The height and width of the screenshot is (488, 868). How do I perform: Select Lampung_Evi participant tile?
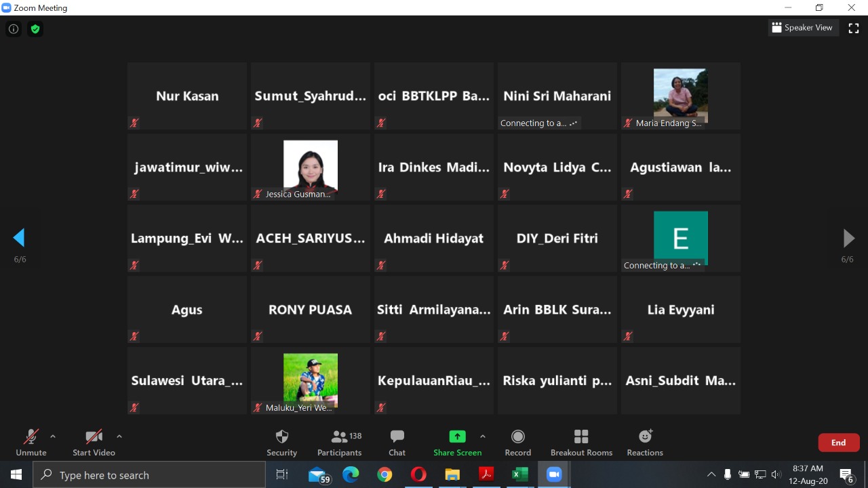[187, 239]
